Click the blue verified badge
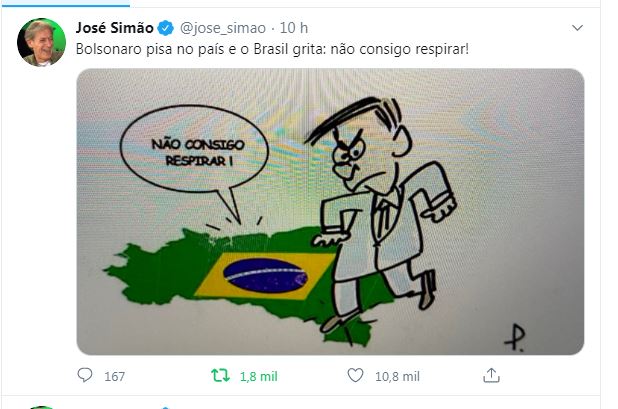The image size is (618, 409). tap(166, 28)
